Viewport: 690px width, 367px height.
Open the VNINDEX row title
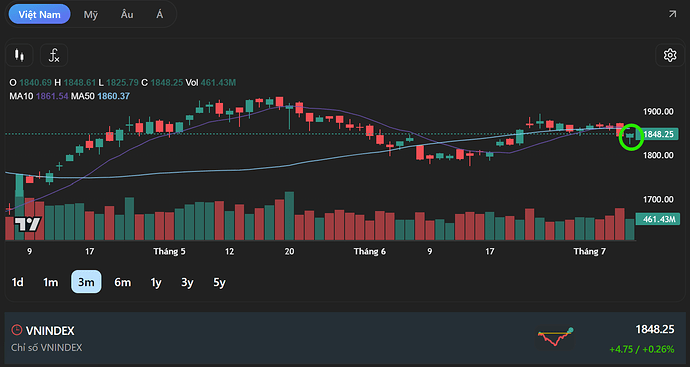pyautogui.click(x=50, y=330)
